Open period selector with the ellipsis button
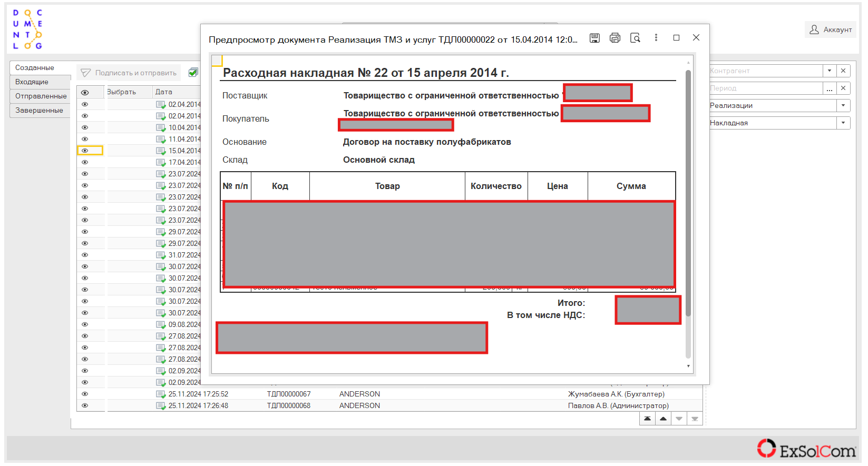868x466 pixels. point(830,88)
